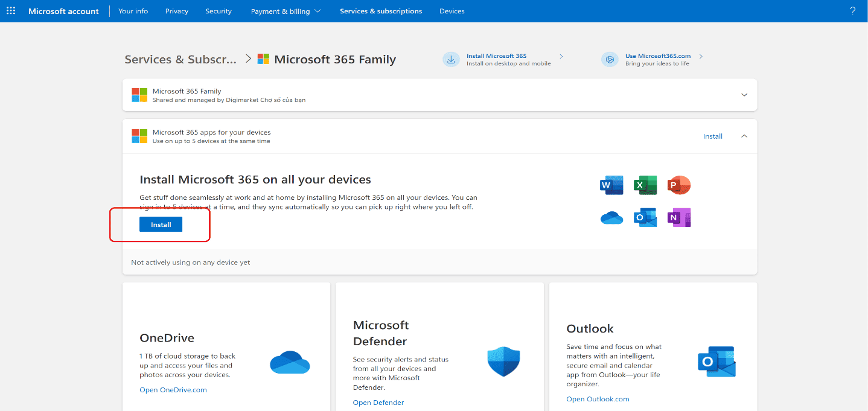
Task: Click the arrow next to Use Microsoft365.com
Action: point(701,56)
